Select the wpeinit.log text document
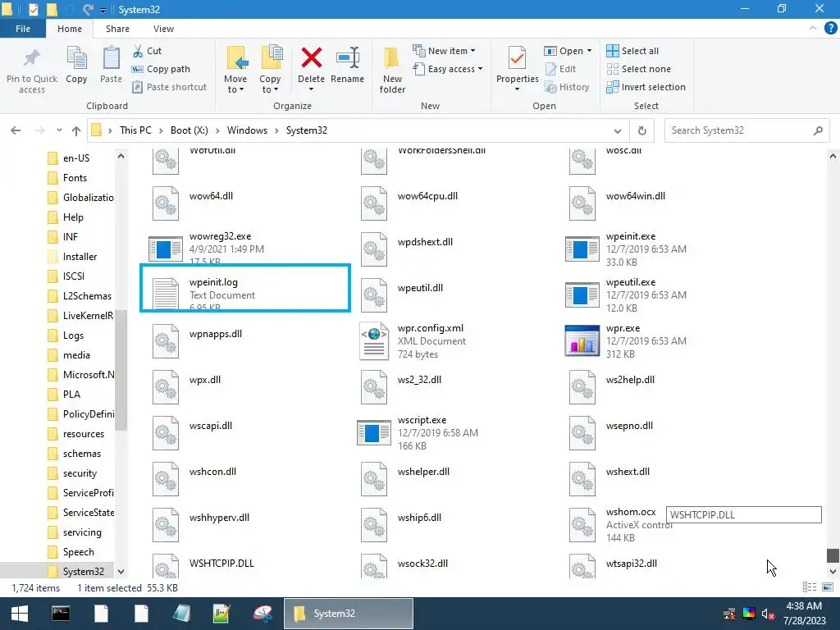The image size is (840, 630). point(244,288)
